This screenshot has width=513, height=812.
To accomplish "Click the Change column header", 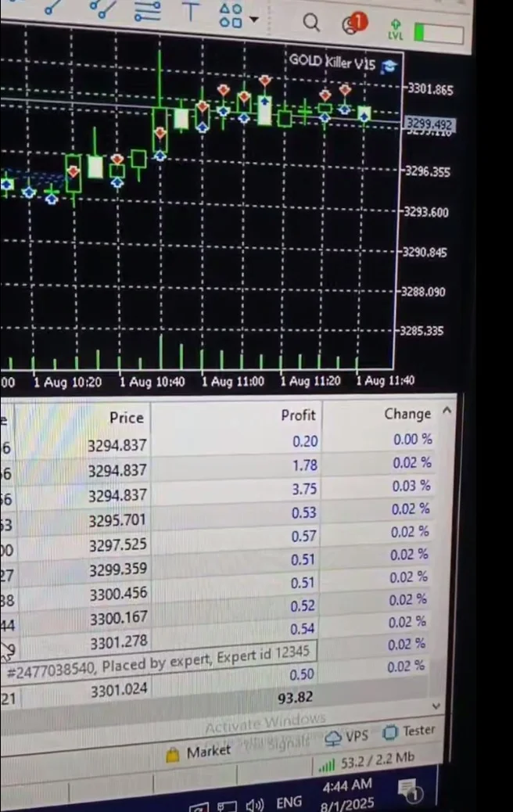I will point(407,414).
